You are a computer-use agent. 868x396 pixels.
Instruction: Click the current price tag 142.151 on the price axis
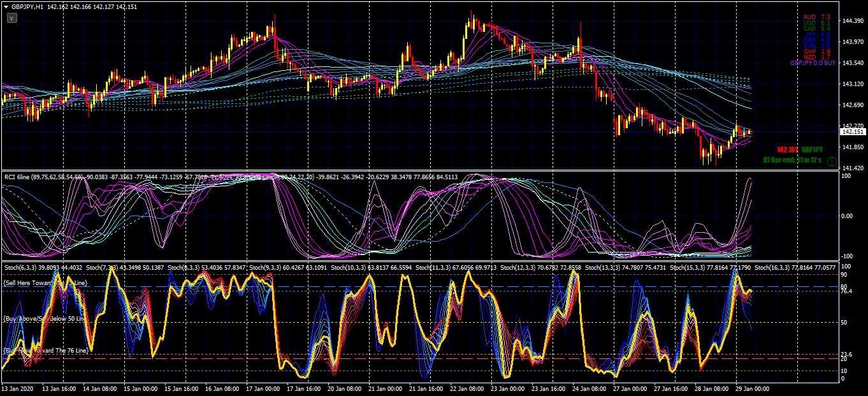pyautogui.click(x=853, y=132)
